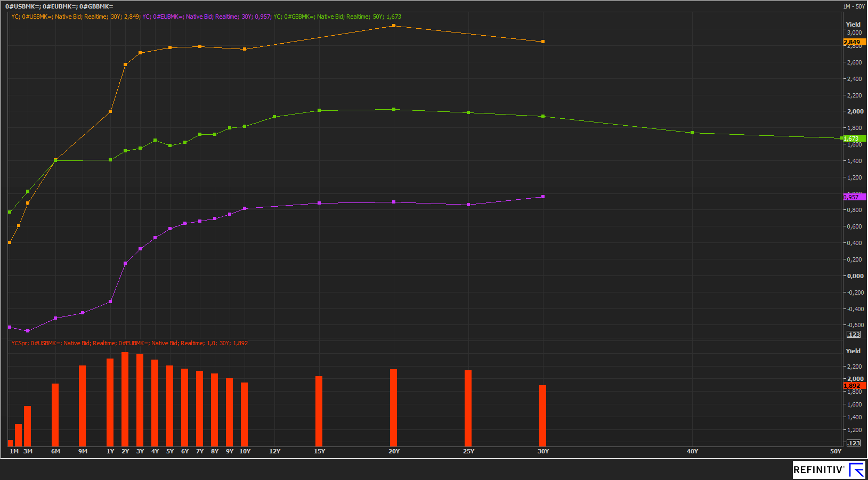Click the orange data point at 1Y
This screenshot has width=868, height=480.
[110, 111]
